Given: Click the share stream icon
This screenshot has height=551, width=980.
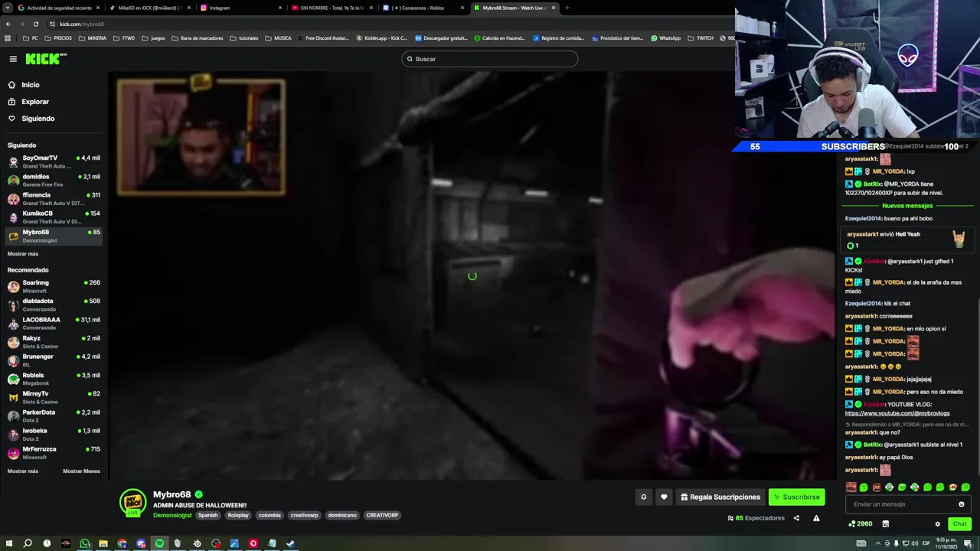Looking at the screenshot, I should point(796,518).
